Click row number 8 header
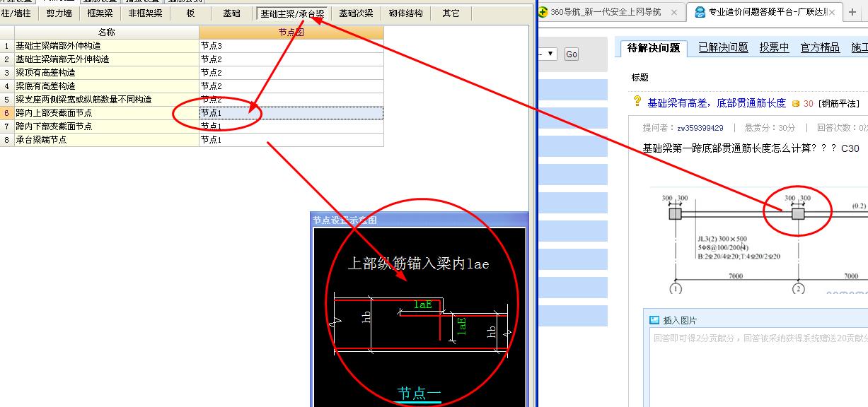The image size is (868, 407). [x=7, y=140]
